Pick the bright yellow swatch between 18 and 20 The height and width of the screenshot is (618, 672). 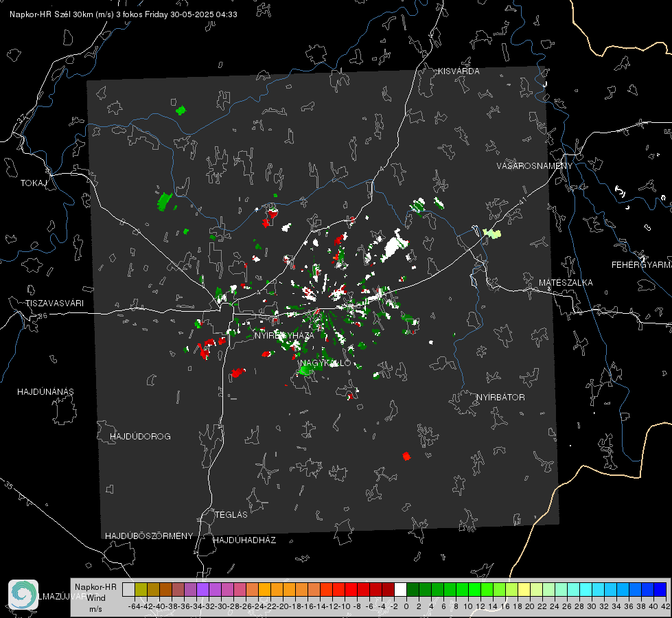(524, 589)
